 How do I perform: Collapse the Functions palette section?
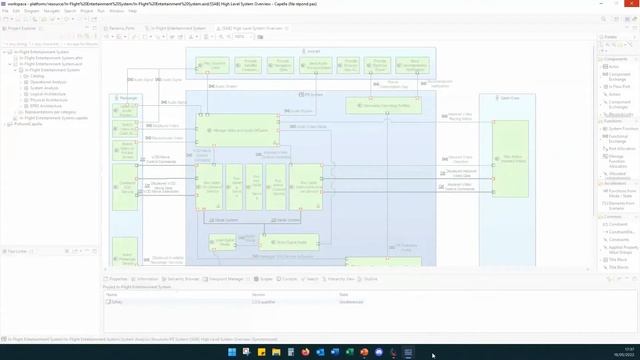coord(617,121)
